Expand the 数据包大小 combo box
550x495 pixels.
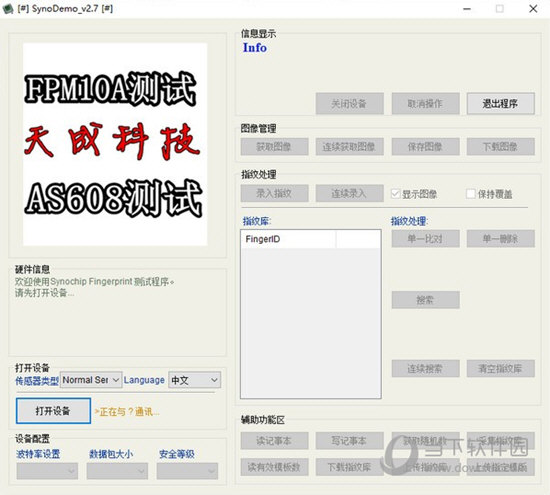tap(117, 471)
